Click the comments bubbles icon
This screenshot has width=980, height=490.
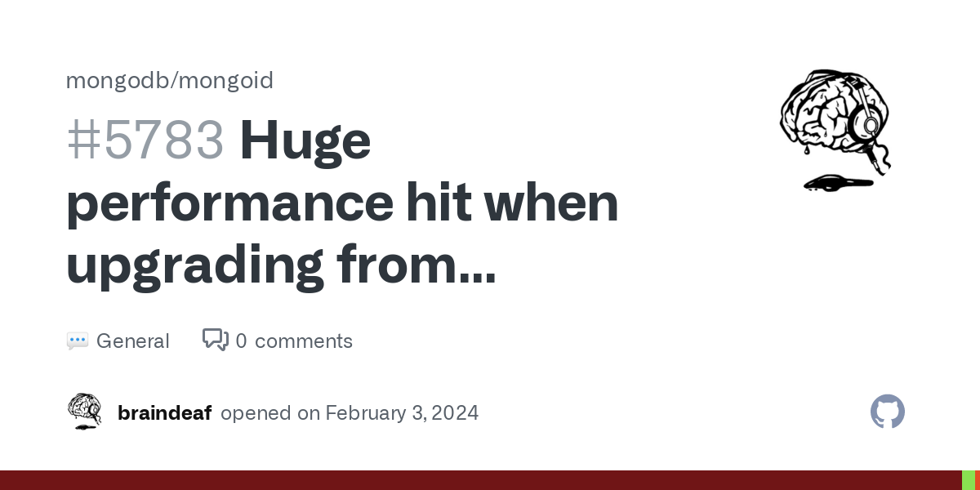216,340
